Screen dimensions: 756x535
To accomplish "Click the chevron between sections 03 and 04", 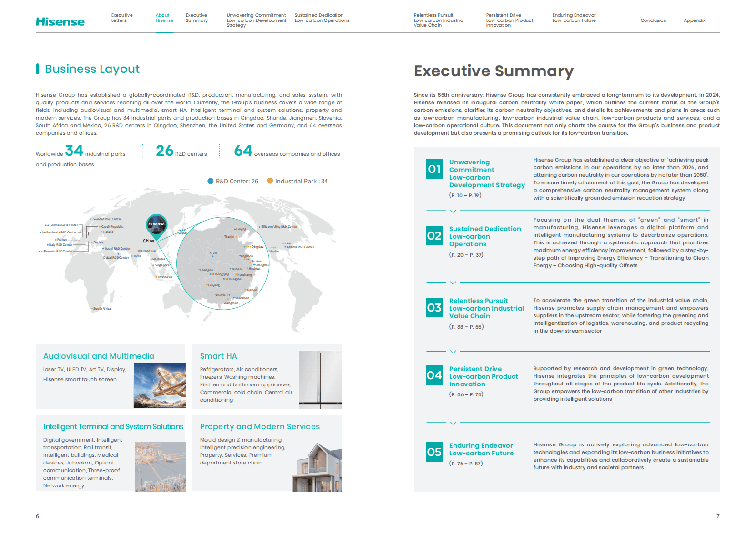I will (x=453, y=352).
